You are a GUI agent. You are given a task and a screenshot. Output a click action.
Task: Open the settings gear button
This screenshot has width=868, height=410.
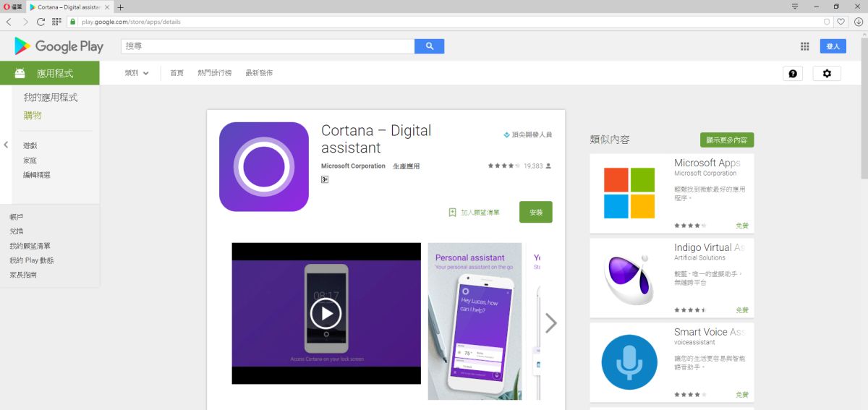pyautogui.click(x=827, y=73)
